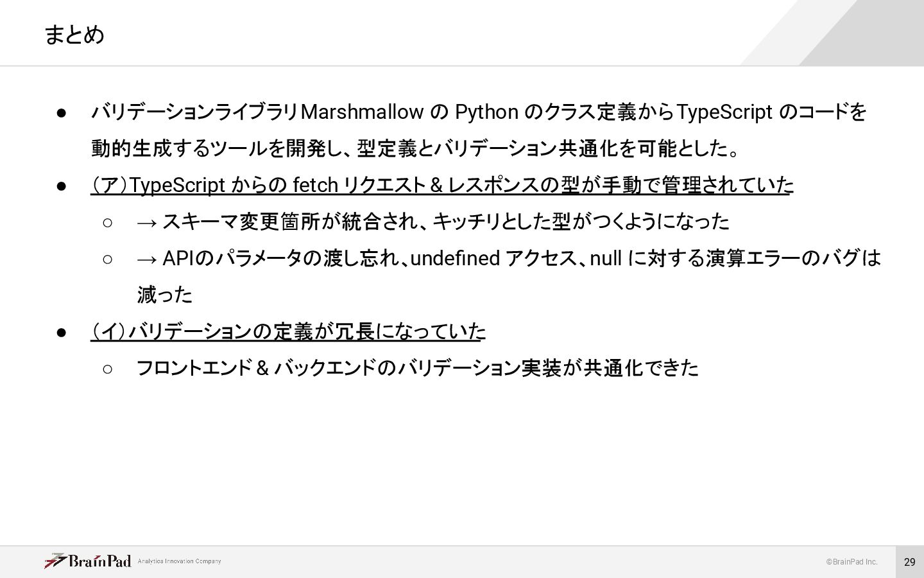Click the underlined (ア) TypeScript heading
This screenshot has height=578, width=924.
click(x=441, y=186)
